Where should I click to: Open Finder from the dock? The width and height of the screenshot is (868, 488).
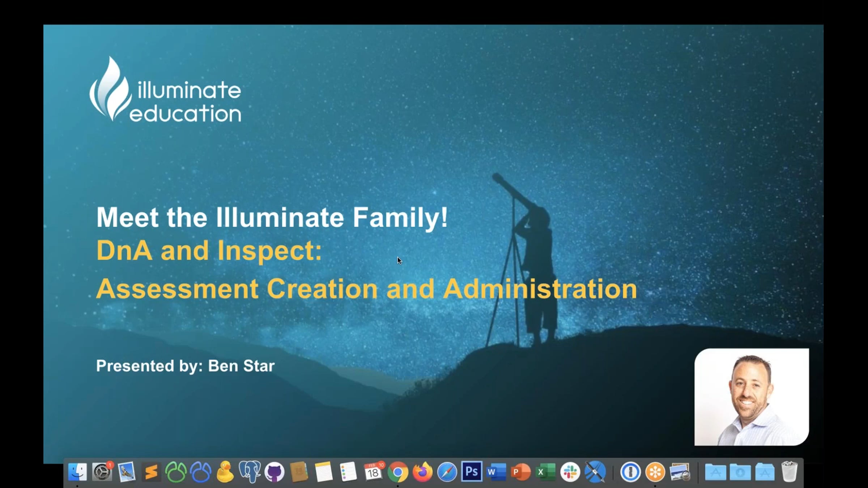(x=77, y=472)
